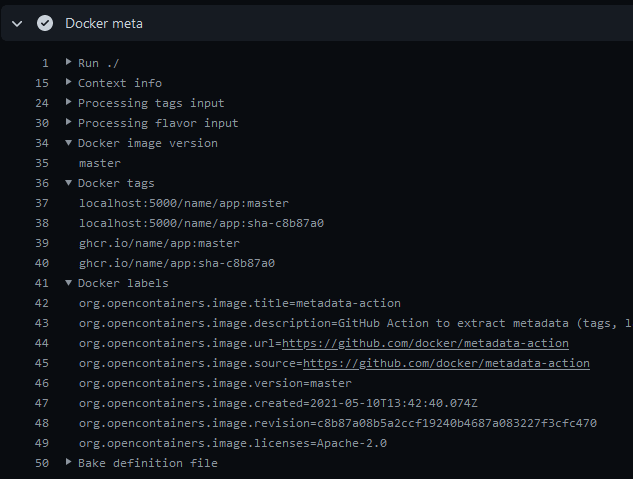This screenshot has height=479, width=633.
Task: Collapse the Docker meta step chevron
Action: tap(17, 23)
